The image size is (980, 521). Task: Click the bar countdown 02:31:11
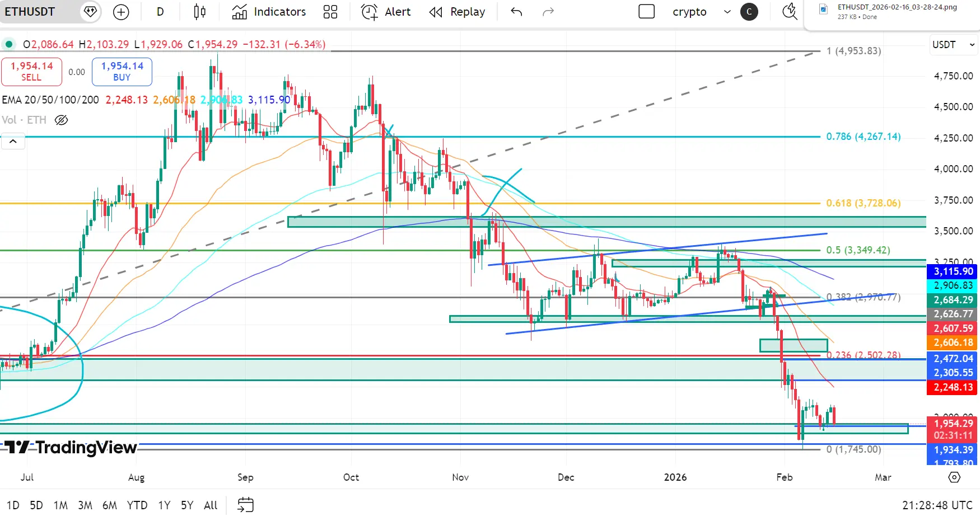click(953, 435)
